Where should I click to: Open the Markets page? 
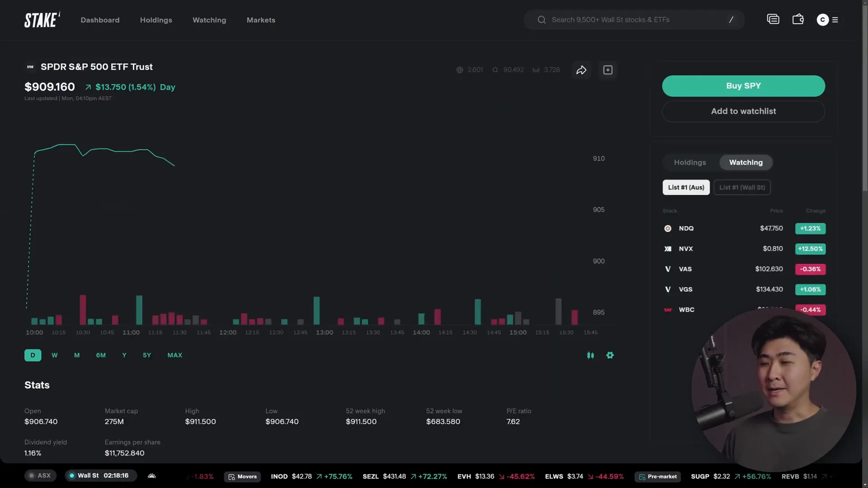point(261,20)
